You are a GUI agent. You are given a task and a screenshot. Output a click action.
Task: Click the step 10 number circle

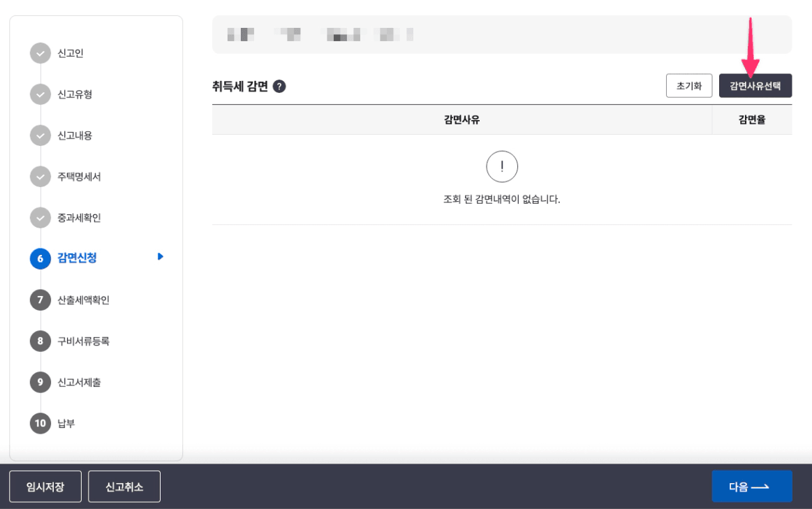40,424
